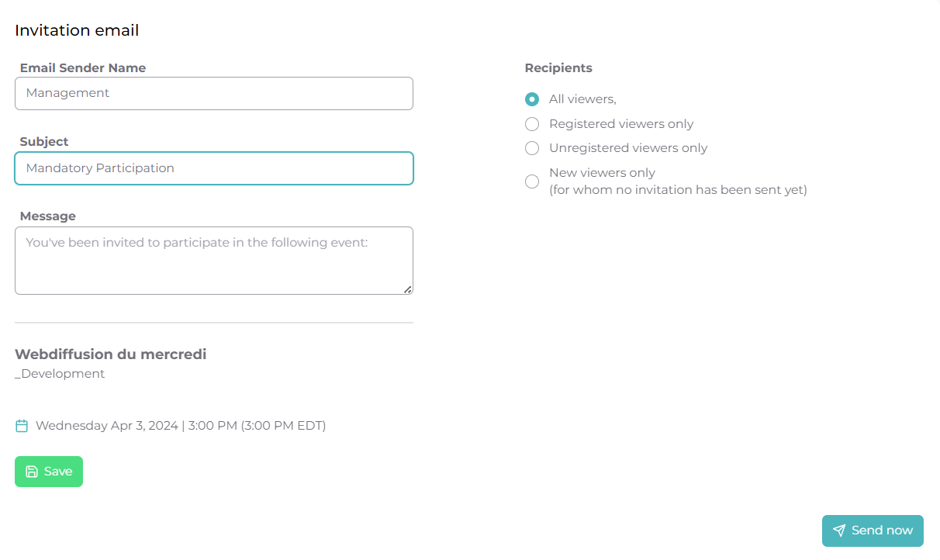Click the Email Sender Name label
Image resolution: width=940 pixels, height=560 pixels.
tap(83, 68)
